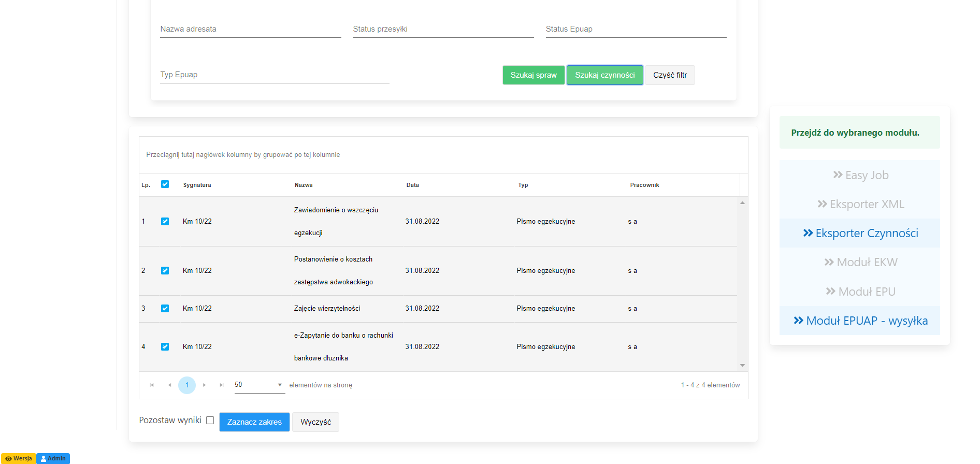Click the Wyczyść button
Screen dimensions: 980x464
tap(315, 422)
